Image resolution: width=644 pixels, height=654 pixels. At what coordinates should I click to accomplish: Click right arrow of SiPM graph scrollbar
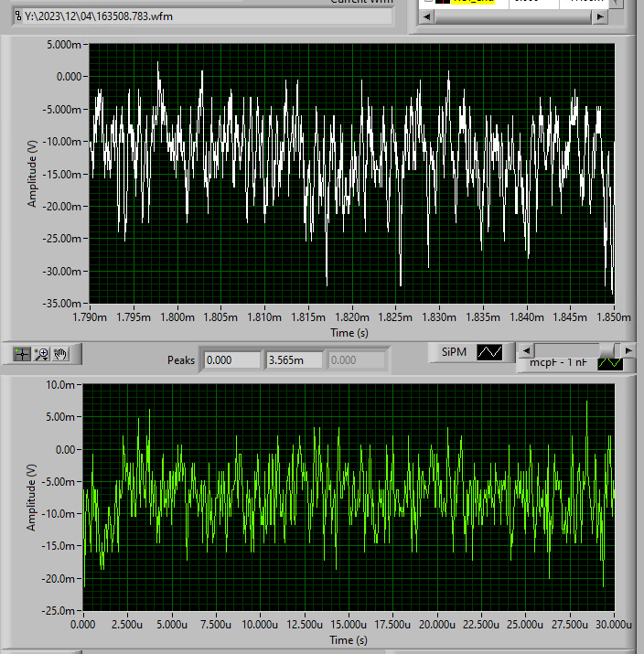click(628, 350)
